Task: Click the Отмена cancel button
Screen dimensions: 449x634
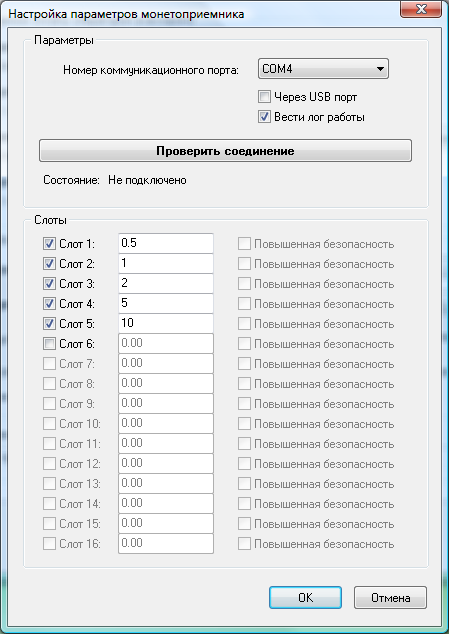Action: coord(390,598)
